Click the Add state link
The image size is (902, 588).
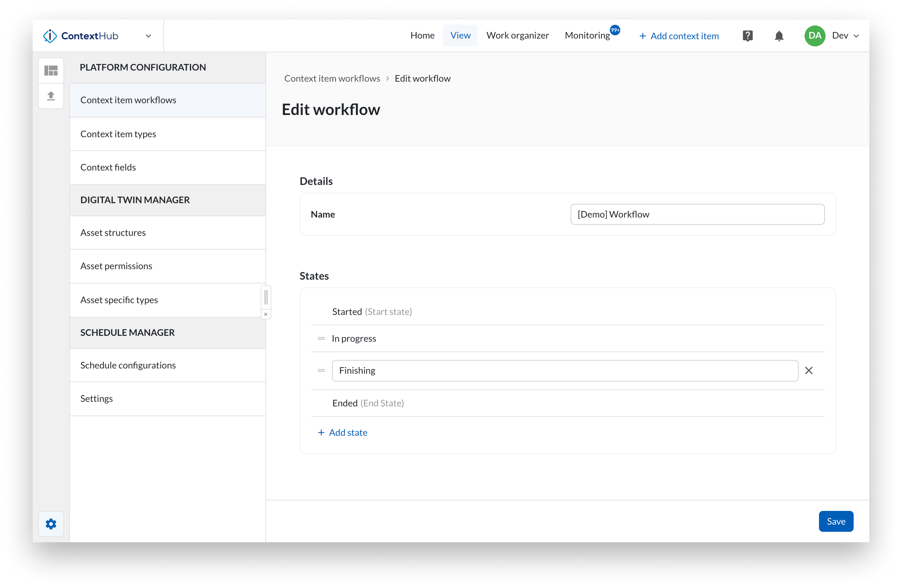342,433
